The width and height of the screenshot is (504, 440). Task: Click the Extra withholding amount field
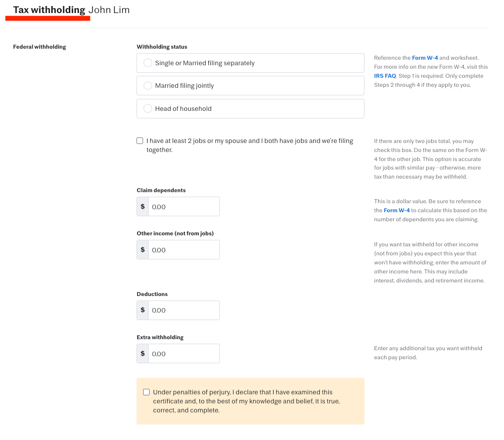click(x=183, y=354)
